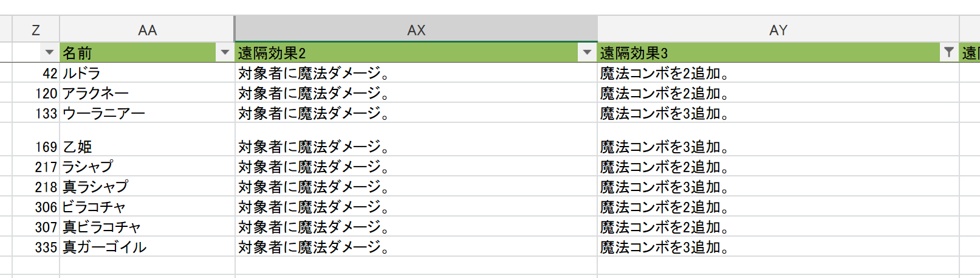Click the 名前 header cell text

coord(77,54)
